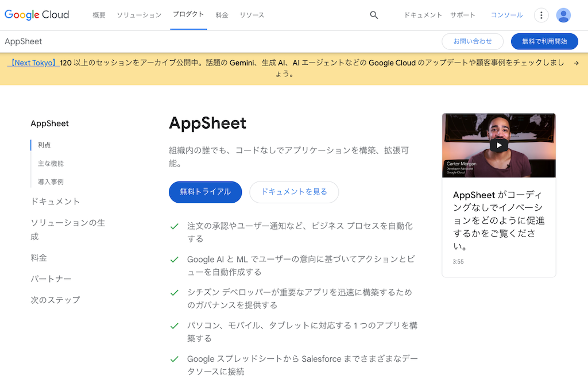Open the リソース dropdown in the header
The image size is (588, 383).
click(252, 15)
